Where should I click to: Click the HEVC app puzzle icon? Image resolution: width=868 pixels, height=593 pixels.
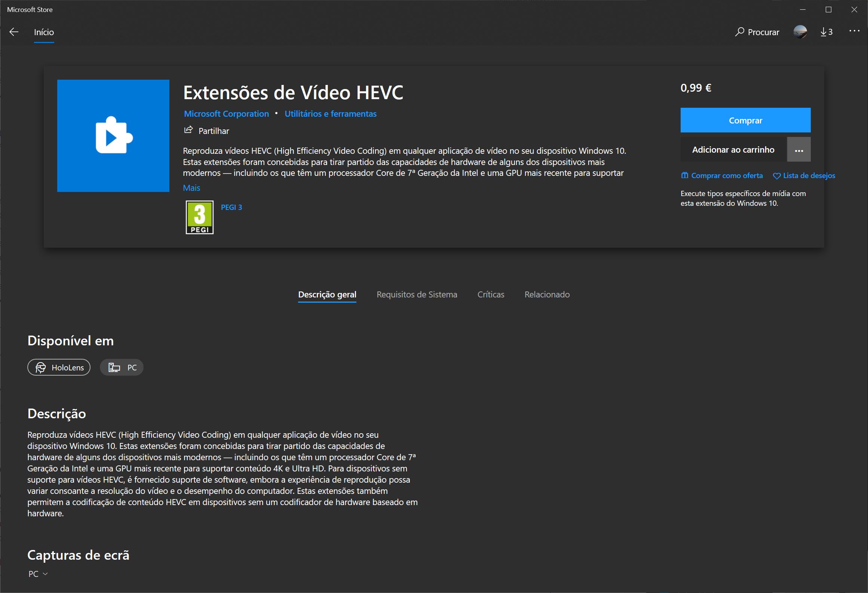click(113, 136)
